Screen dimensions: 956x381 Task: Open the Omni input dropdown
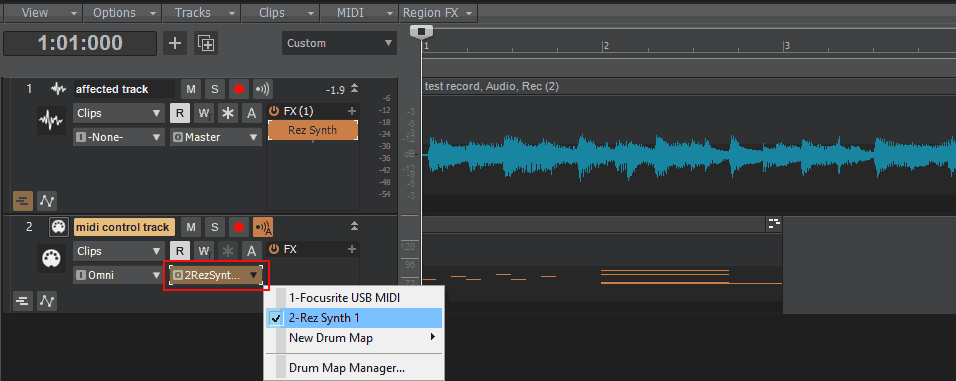(x=118, y=275)
